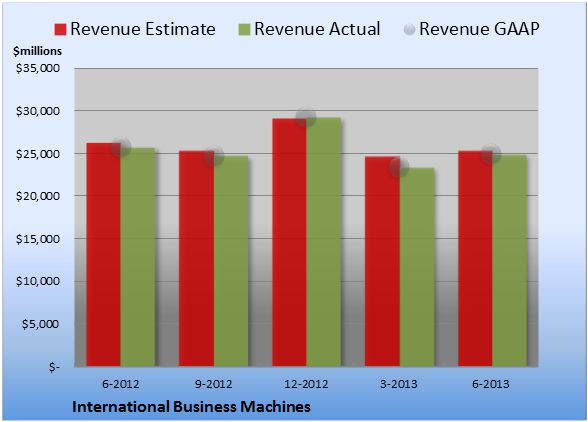
Task: Click the '9-2012' quarter label
Action: pyautogui.click(x=214, y=384)
